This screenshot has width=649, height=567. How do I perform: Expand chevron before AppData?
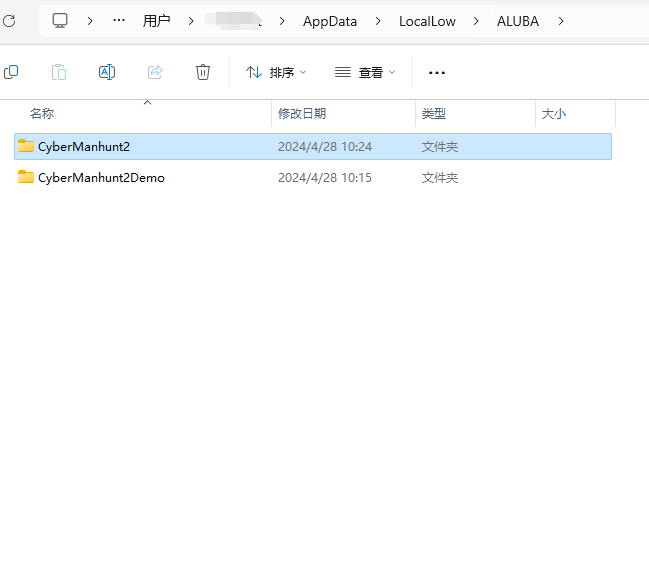282,21
